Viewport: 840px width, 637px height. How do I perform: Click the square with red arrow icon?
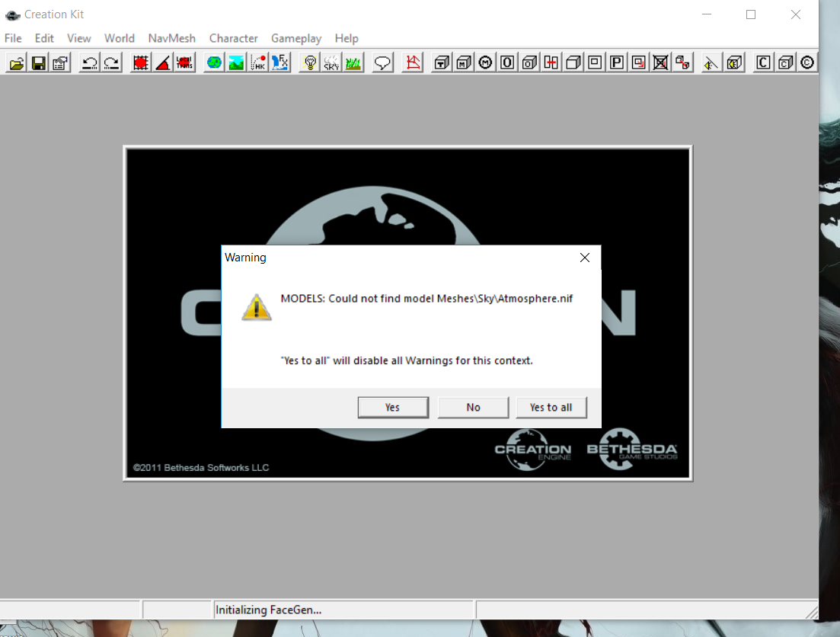[x=639, y=62]
